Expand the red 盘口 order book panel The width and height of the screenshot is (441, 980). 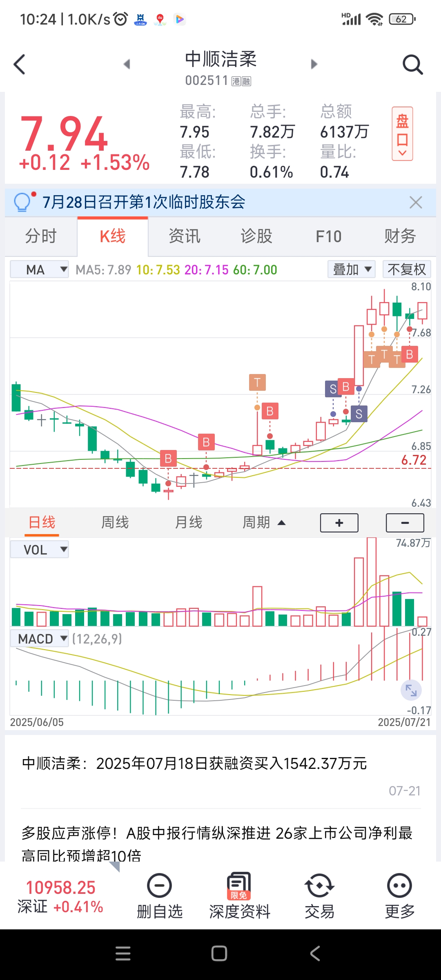click(402, 134)
